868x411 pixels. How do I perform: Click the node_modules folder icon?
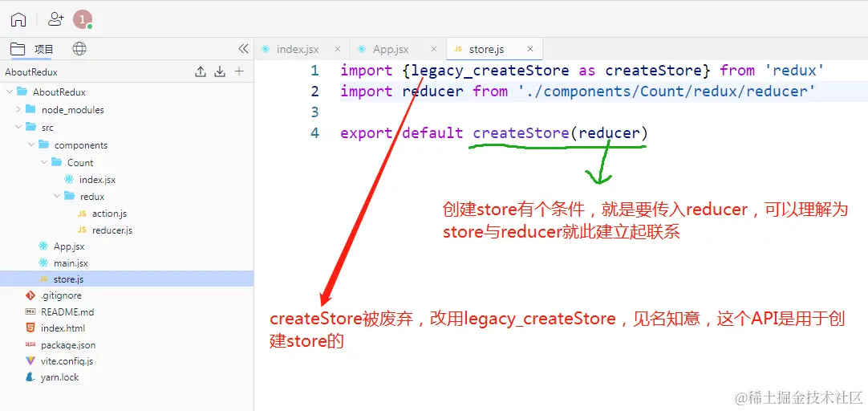pos(30,110)
